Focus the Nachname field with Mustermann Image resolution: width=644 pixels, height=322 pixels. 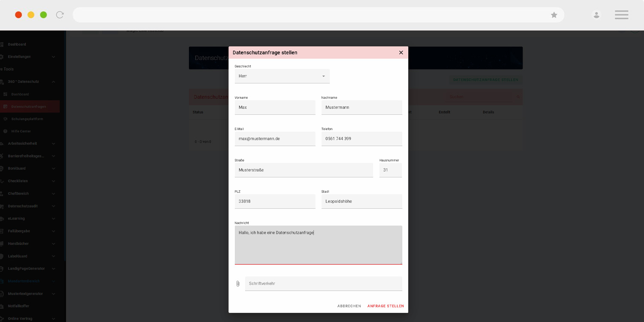click(x=361, y=107)
